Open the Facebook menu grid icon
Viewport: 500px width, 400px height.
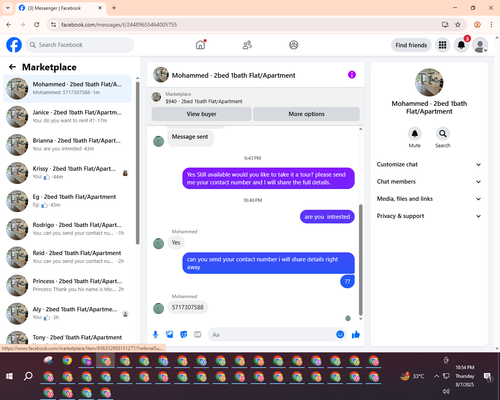(442, 45)
